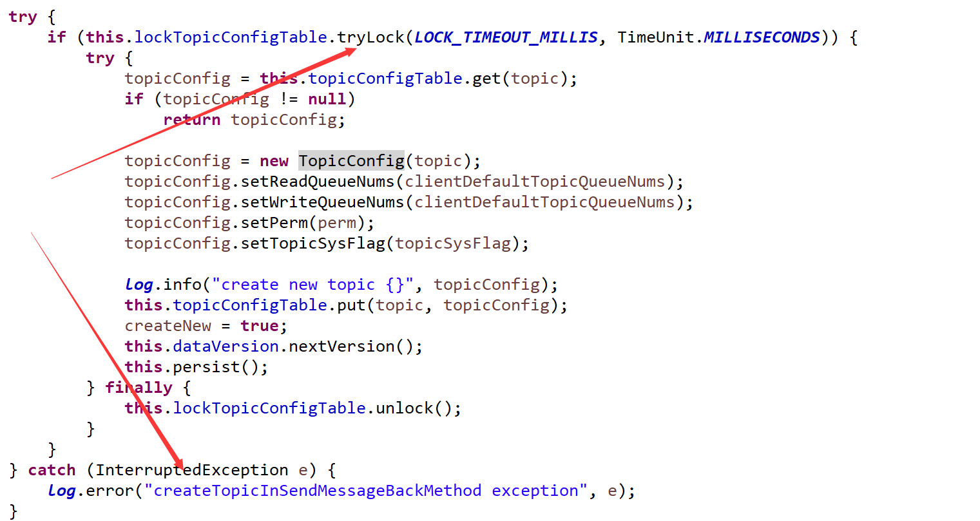The image size is (980, 521).
Task: Click the TimeUnit.MILLISECONDS constant
Action: pyautogui.click(x=719, y=37)
